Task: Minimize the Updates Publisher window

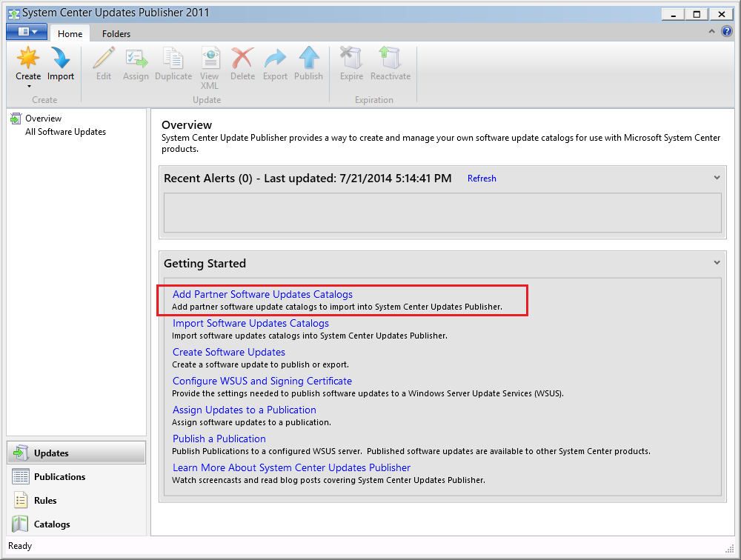Action: pyautogui.click(x=673, y=14)
